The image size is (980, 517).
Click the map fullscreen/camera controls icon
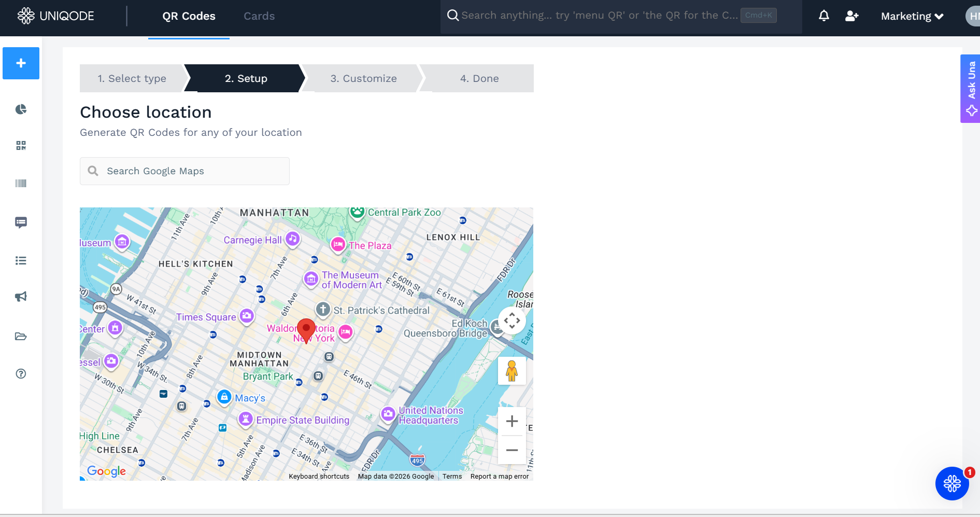[512, 320]
